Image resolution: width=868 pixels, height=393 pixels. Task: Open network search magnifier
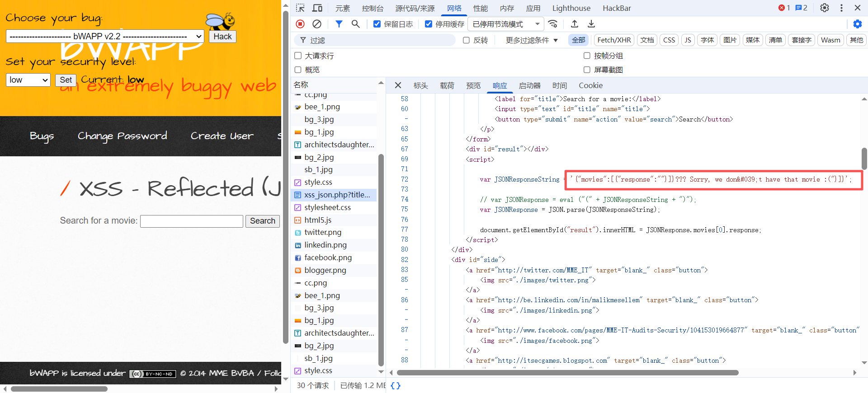355,24
